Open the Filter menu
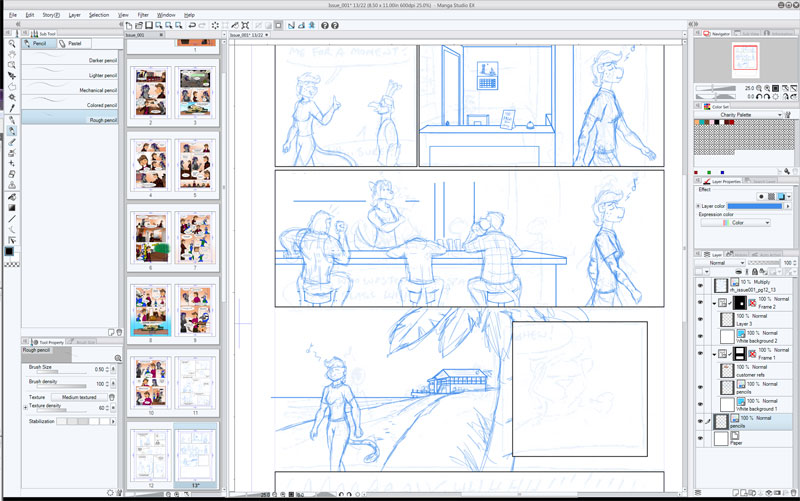The image size is (800, 501). coord(143,15)
